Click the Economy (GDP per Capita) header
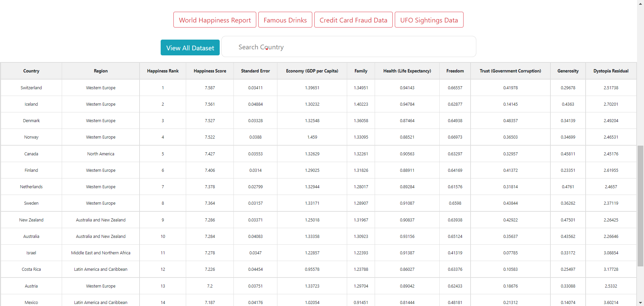The width and height of the screenshot is (644, 306). pyautogui.click(x=312, y=71)
